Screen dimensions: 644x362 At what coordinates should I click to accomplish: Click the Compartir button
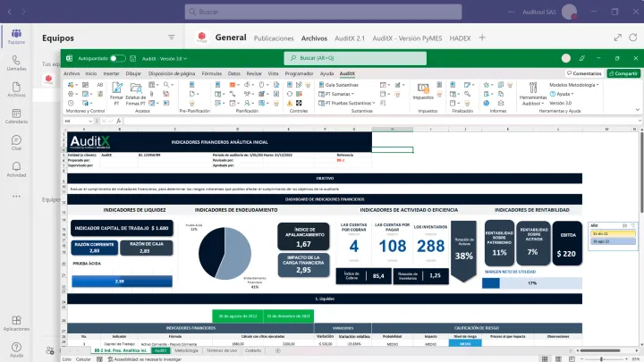click(x=623, y=73)
